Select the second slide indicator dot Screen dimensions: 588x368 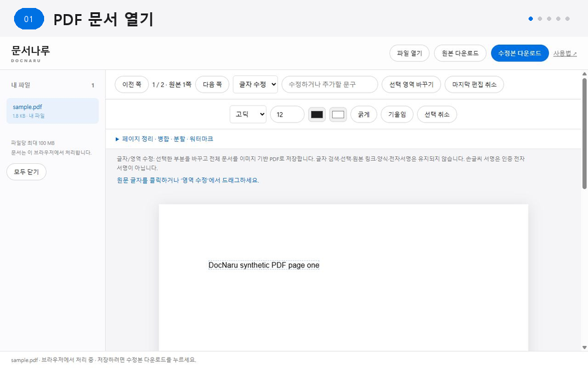pyautogui.click(x=540, y=19)
